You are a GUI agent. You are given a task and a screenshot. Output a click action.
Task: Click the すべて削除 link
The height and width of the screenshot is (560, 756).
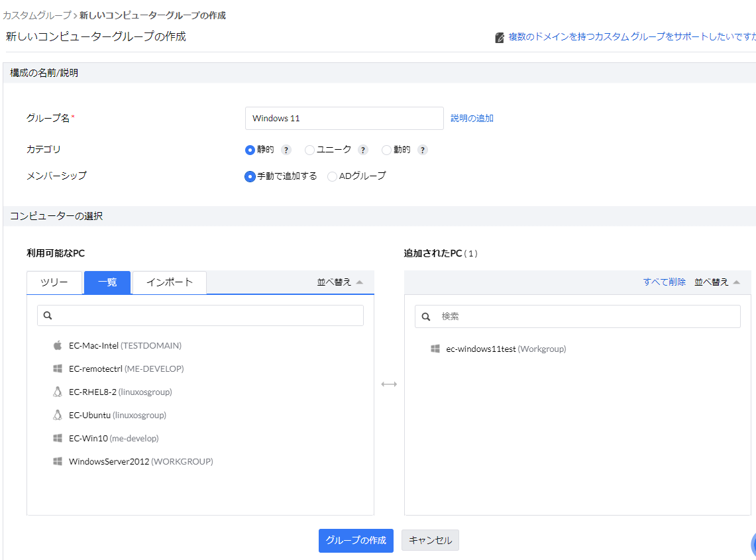coord(664,282)
